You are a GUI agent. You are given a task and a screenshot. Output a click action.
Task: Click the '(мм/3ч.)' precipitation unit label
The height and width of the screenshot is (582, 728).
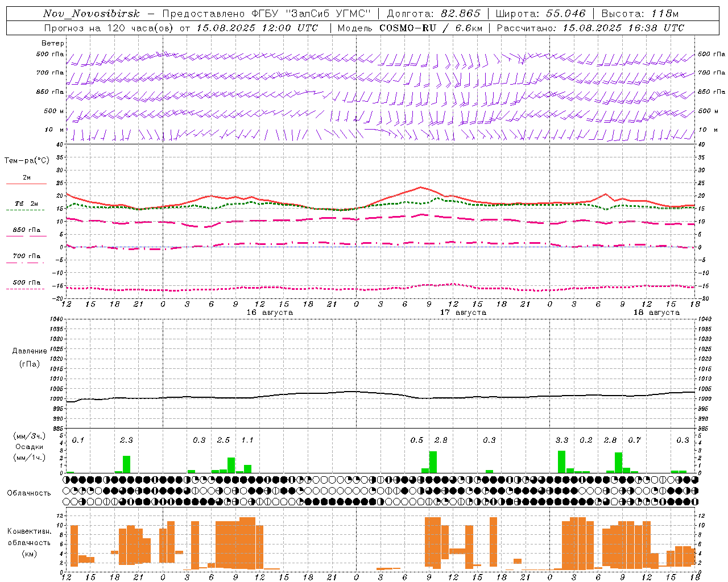pos(28,436)
